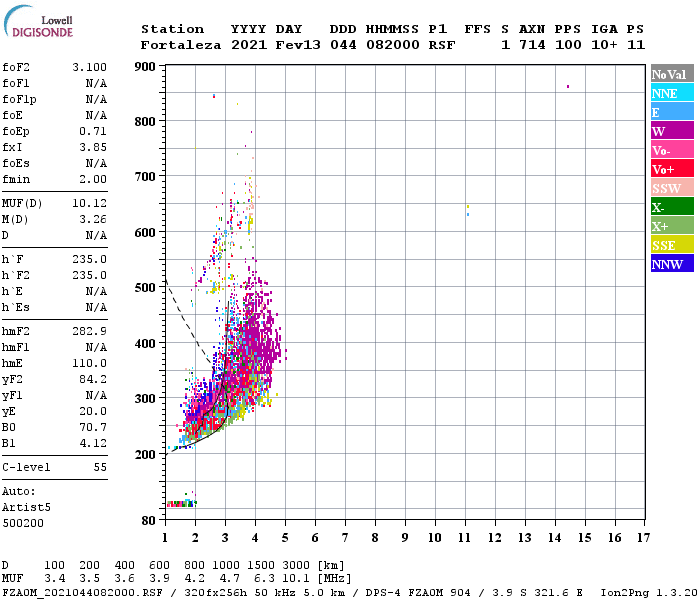
Task: Click the foF2 value 3.100
Action: pos(89,67)
